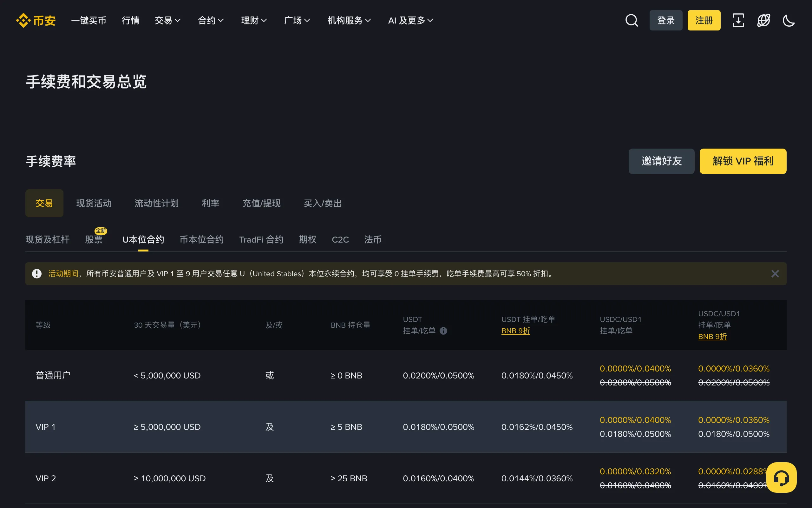Select the 现货及杠杆 sub-tab
Image resolution: width=812 pixels, height=508 pixels.
[47, 239]
